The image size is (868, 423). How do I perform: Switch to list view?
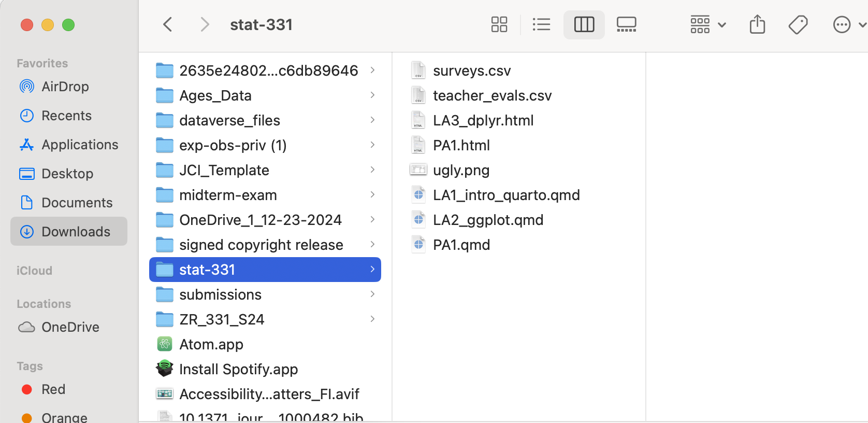tap(541, 24)
